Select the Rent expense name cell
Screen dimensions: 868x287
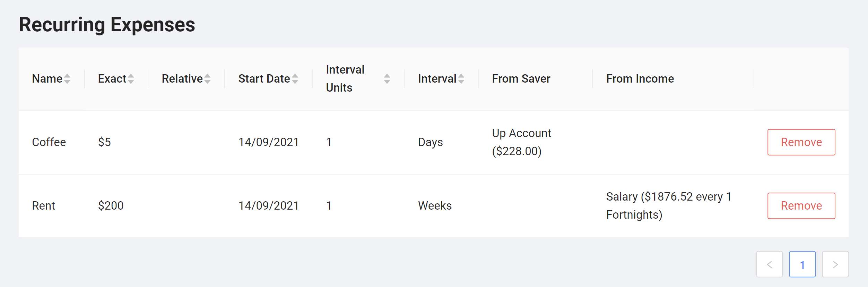click(x=43, y=206)
